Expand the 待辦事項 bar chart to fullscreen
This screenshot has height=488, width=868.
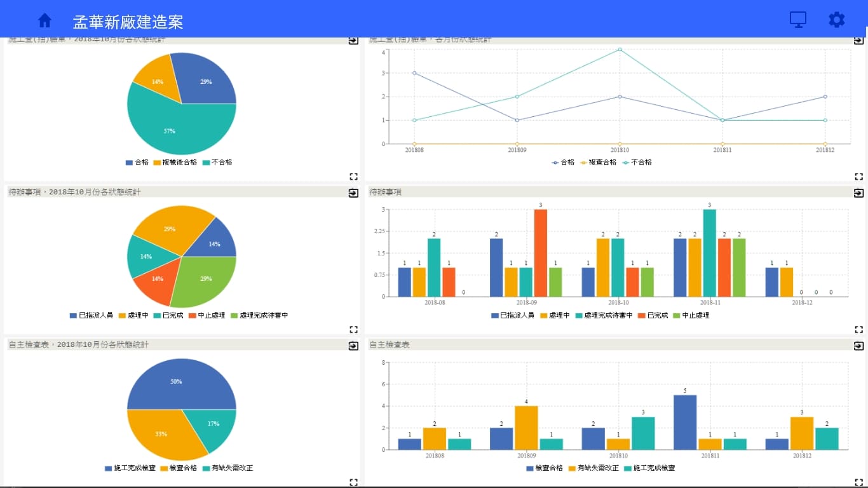pyautogui.click(x=858, y=329)
